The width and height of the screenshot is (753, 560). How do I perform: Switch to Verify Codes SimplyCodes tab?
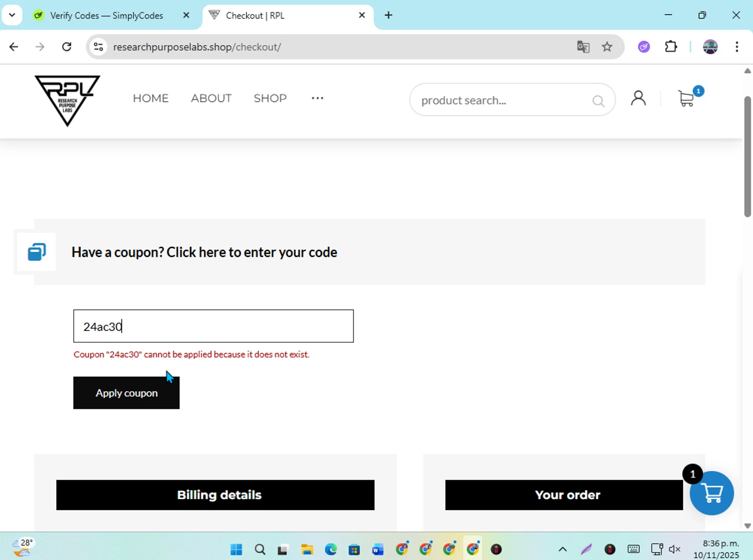click(x=106, y=16)
